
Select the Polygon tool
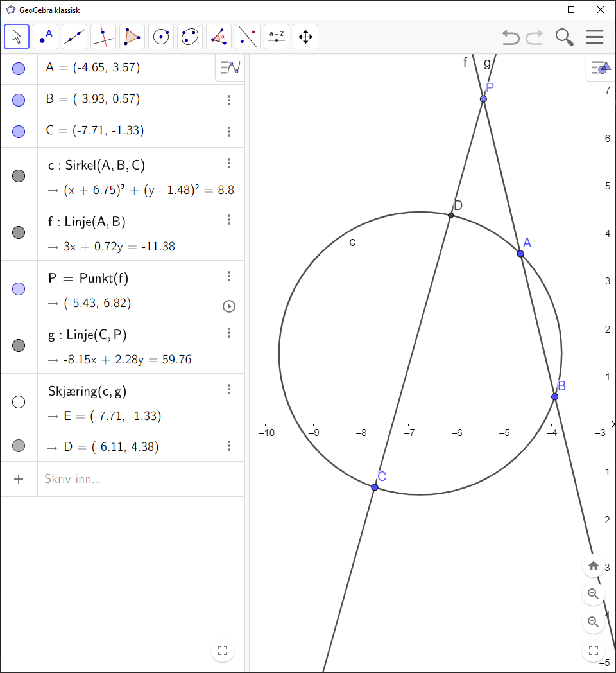[132, 37]
